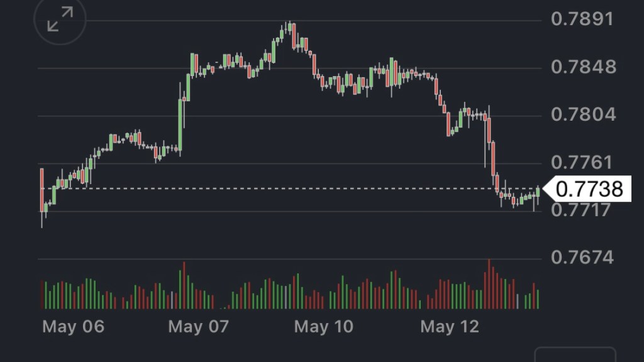Viewport: 644px width, 362px height.
Task: Select the 0.7891 price axis label
Action: click(582, 19)
